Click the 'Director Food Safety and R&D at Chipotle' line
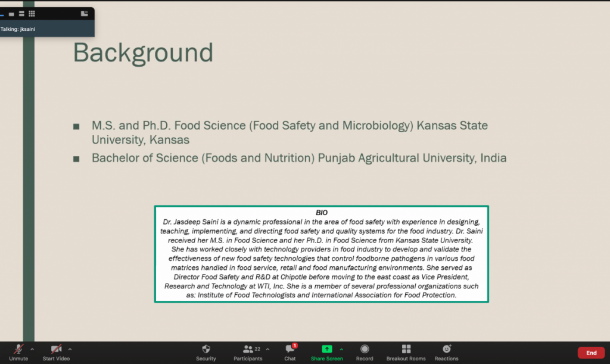 321,277
